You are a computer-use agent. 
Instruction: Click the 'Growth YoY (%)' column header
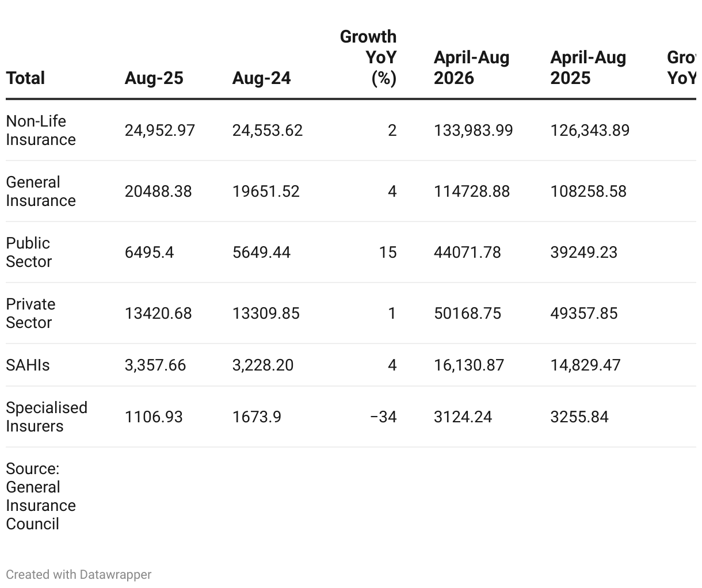(369, 58)
